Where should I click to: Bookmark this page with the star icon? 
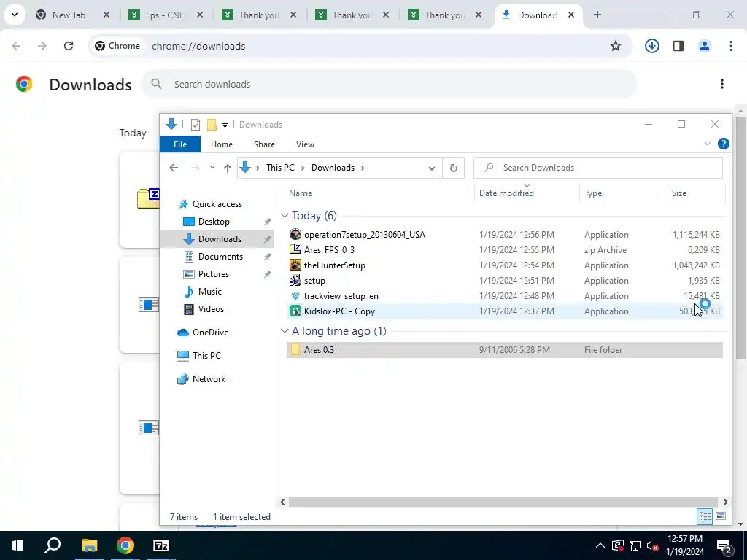(x=616, y=46)
